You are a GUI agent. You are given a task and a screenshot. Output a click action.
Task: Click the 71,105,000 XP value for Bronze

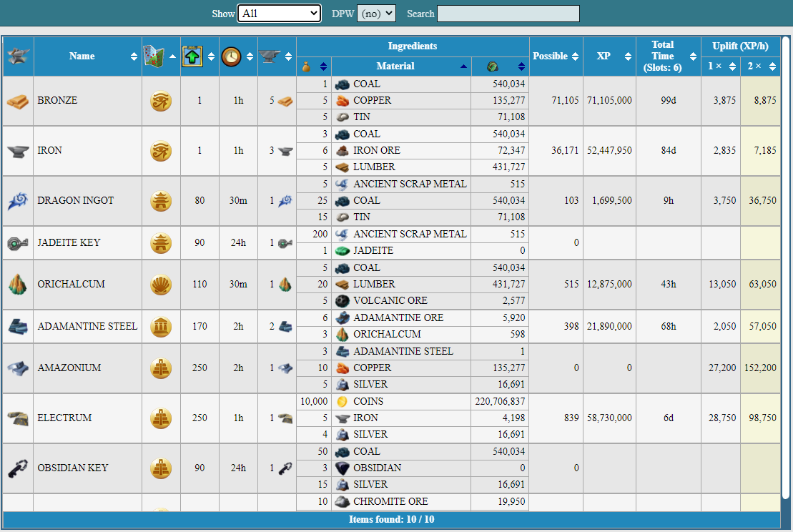[x=609, y=101]
